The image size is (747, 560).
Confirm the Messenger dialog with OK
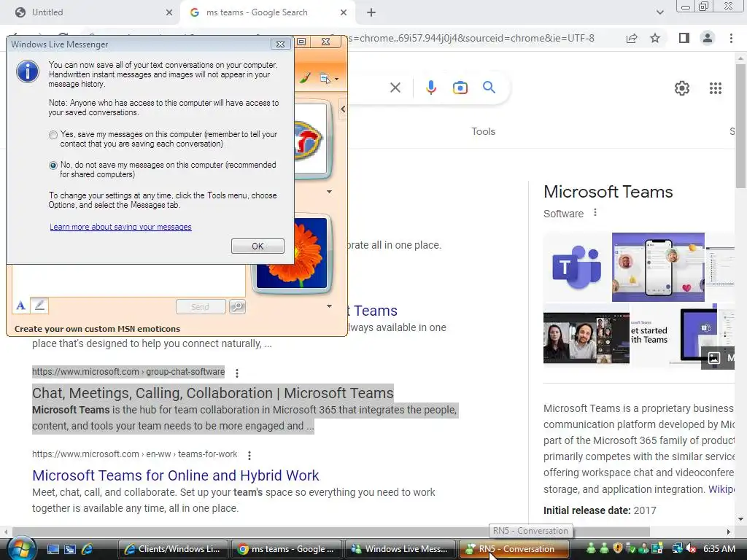click(258, 246)
